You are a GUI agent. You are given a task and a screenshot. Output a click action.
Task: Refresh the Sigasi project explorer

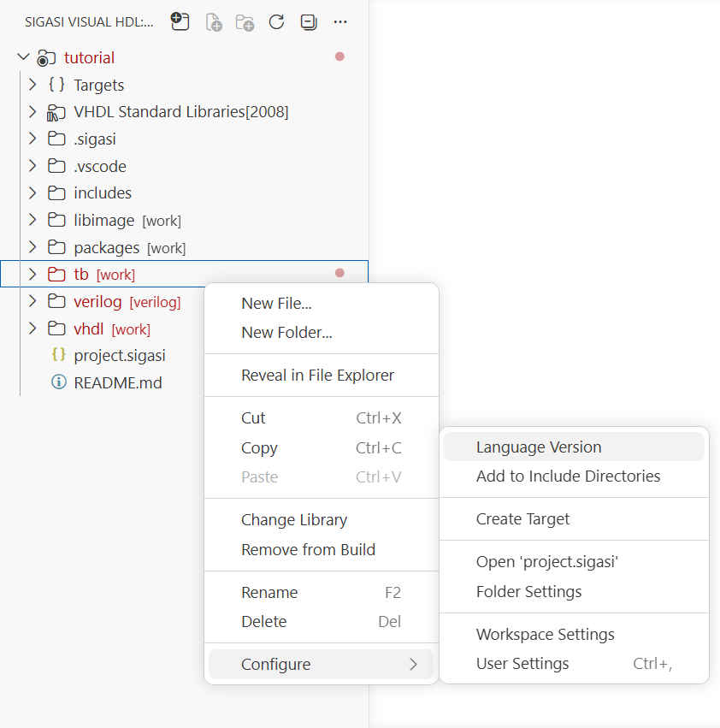276,22
